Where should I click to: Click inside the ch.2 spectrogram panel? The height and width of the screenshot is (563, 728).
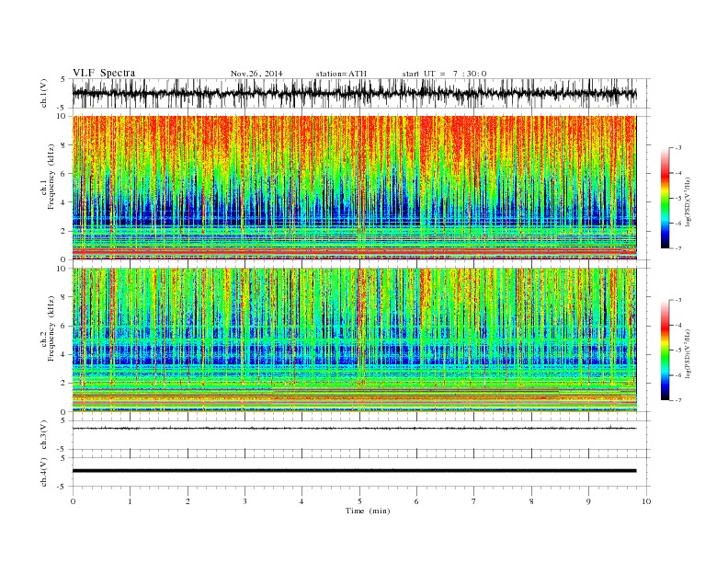tap(354, 339)
